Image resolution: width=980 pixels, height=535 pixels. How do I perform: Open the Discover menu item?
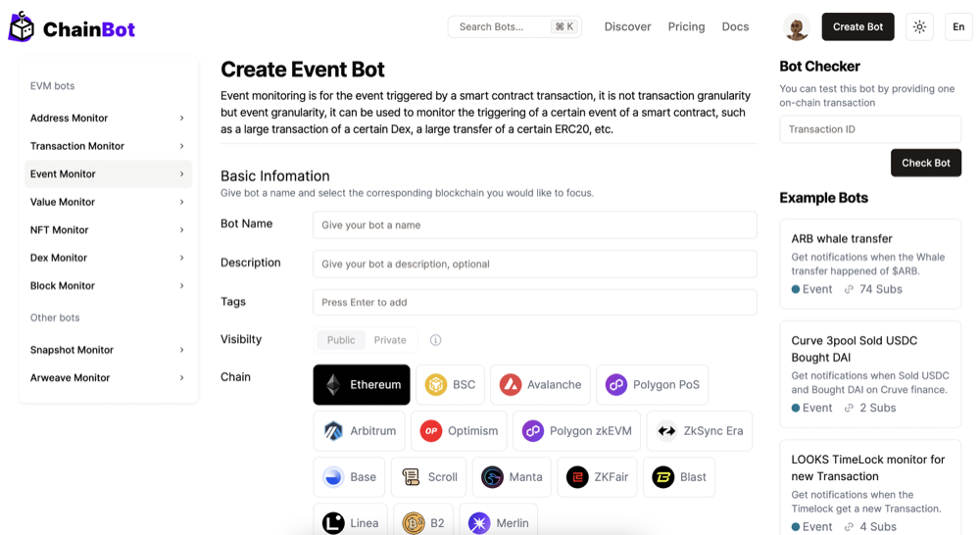point(627,27)
